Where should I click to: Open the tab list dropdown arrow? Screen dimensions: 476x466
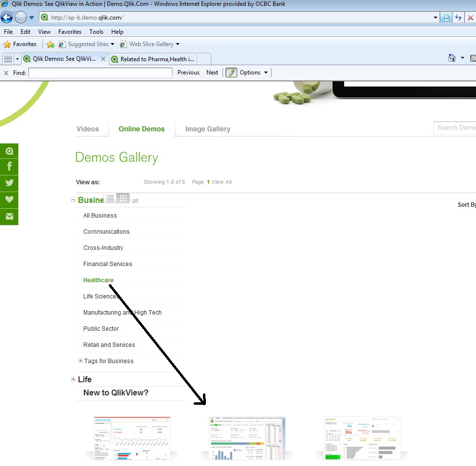pyautogui.click(x=17, y=59)
